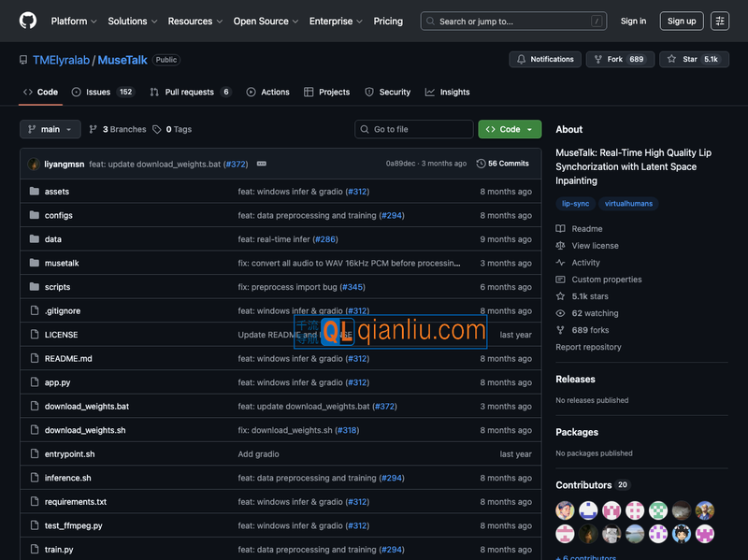Open the first contributor avatar
This screenshot has height=560, width=748.
565,510
